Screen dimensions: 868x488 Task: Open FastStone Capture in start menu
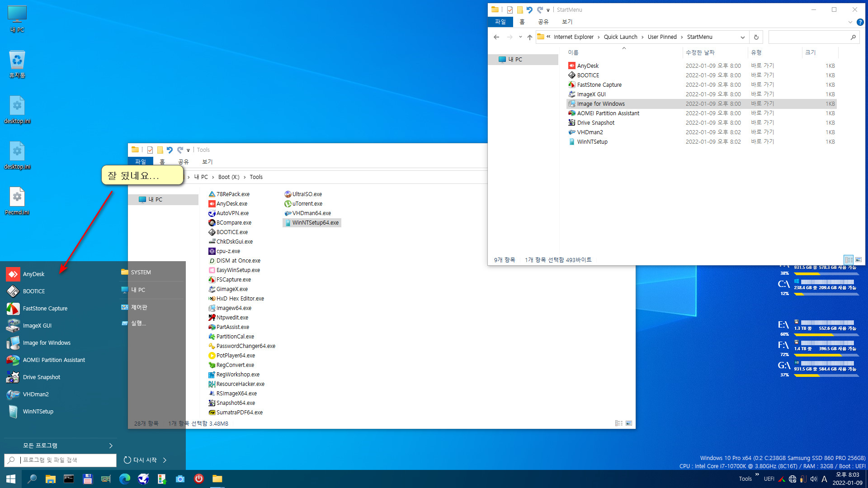point(45,308)
